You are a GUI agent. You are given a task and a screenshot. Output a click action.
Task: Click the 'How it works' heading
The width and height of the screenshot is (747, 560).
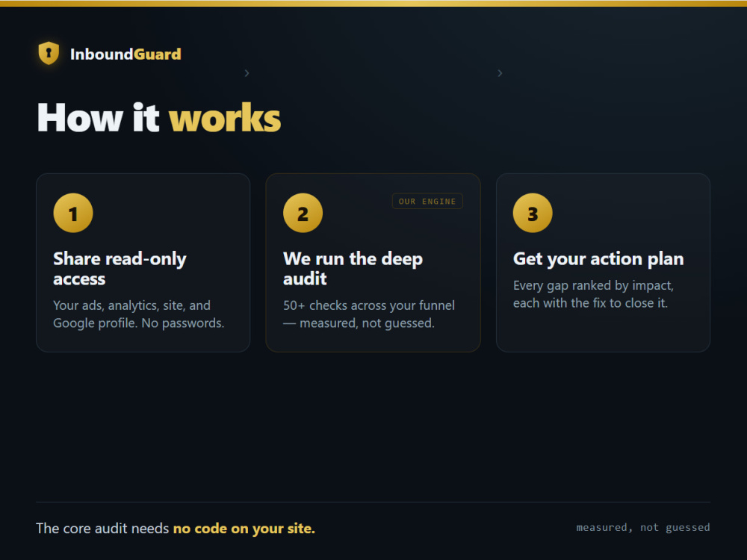click(x=159, y=118)
